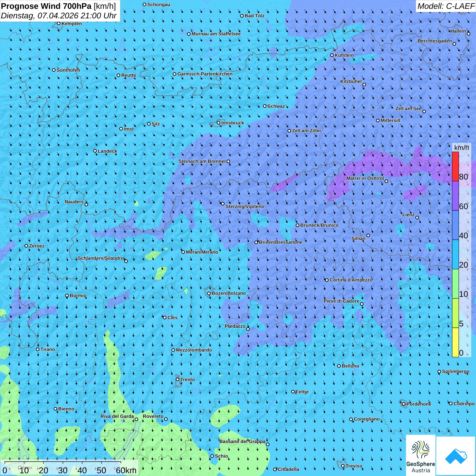Click the 'Codroipo' label
Image resolution: width=476 pixels, height=476 pixels.
coord(464,404)
